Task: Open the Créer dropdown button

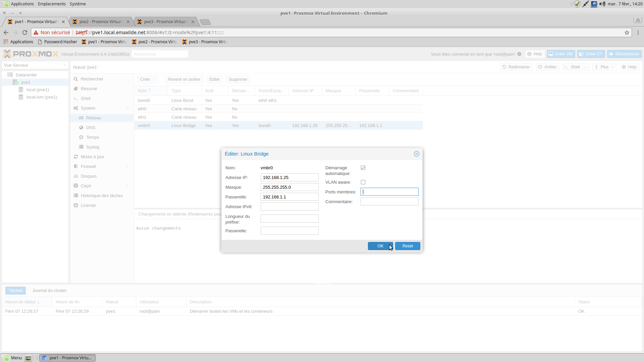Action: [x=148, y=79]
